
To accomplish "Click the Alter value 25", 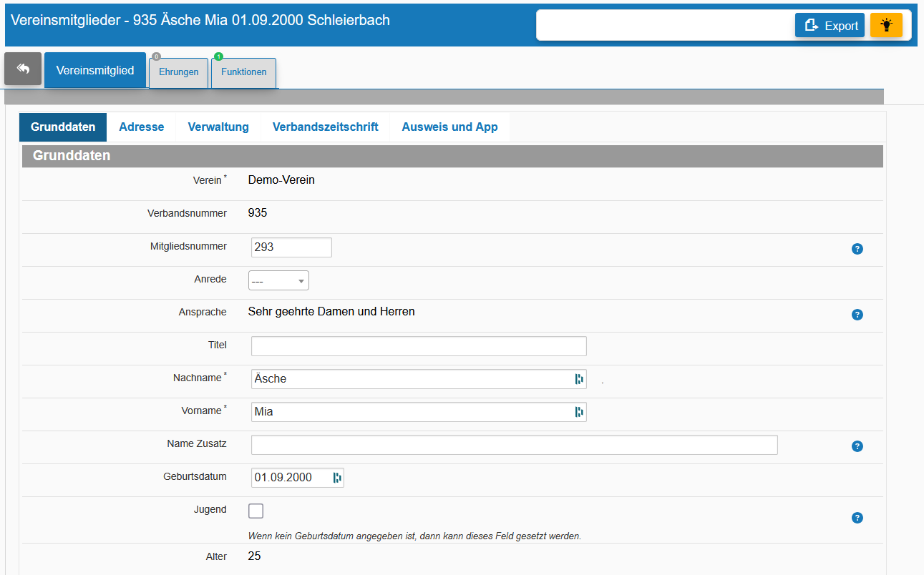I will click(254, 556).
